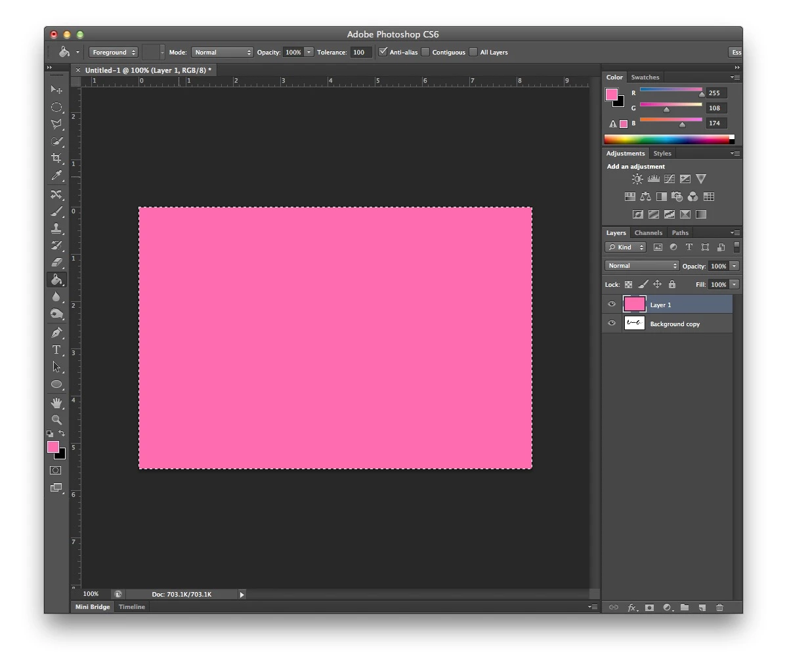Open Kind layer filter dropdown
787x672 pixels.
click(x=626, y=247)
